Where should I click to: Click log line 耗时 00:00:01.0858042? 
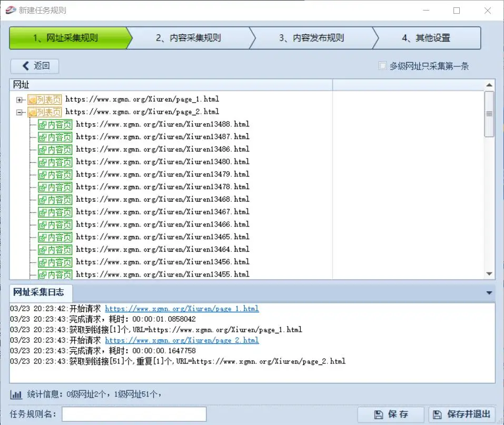click(x=103, y=319)
